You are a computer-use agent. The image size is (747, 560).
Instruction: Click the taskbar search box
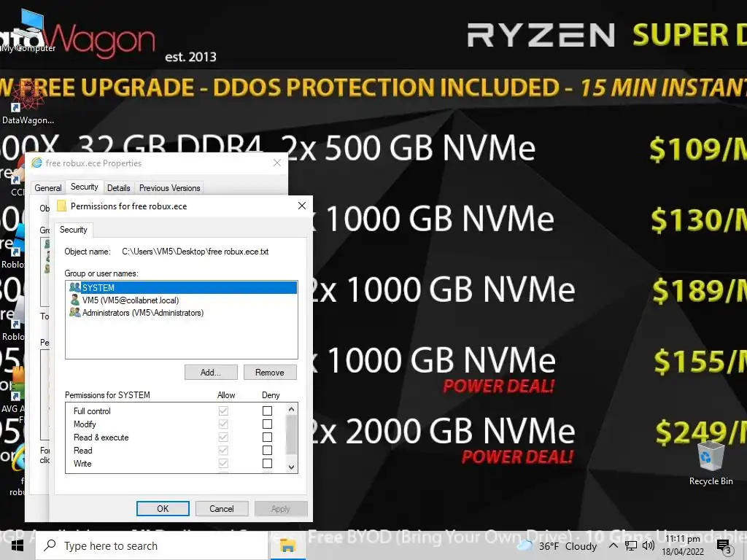152,545
